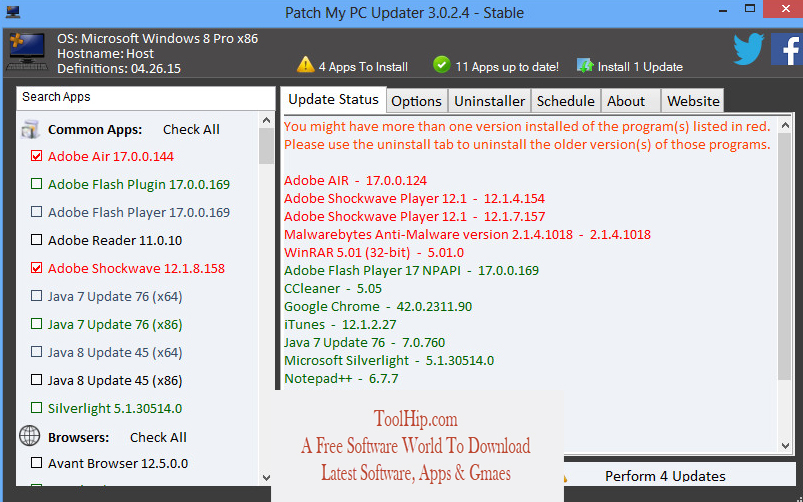Open the Website tab
Viewport: 803px width, 502px height.
point(693,101)
